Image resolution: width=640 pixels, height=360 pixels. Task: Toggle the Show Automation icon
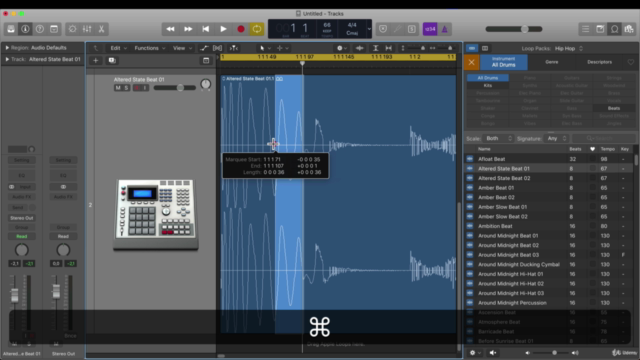(x=204, y=48)
